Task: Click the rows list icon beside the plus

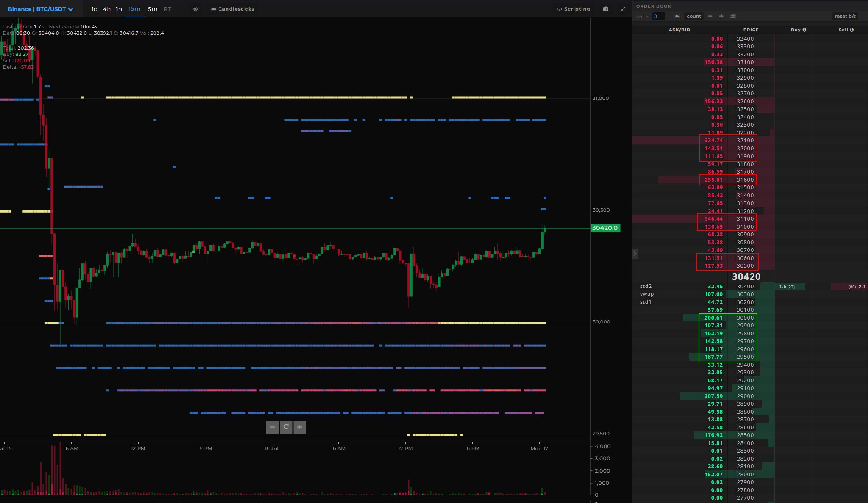Action: [732, 16]
